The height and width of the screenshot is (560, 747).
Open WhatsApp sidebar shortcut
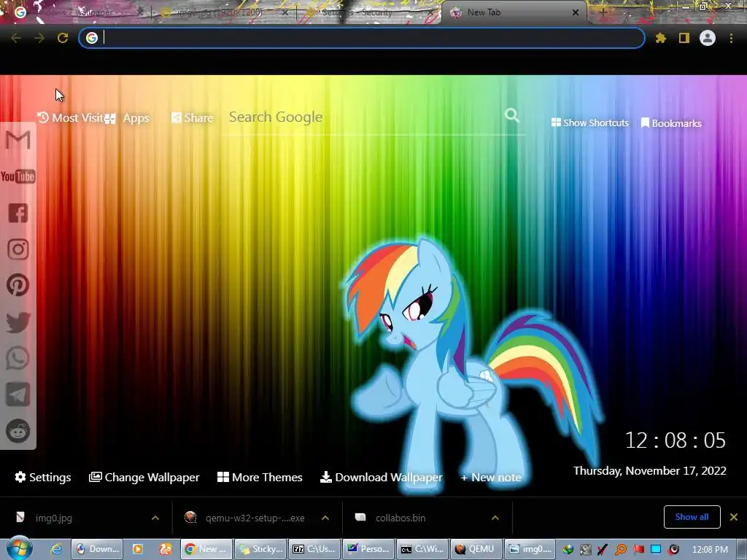(18, 358)
